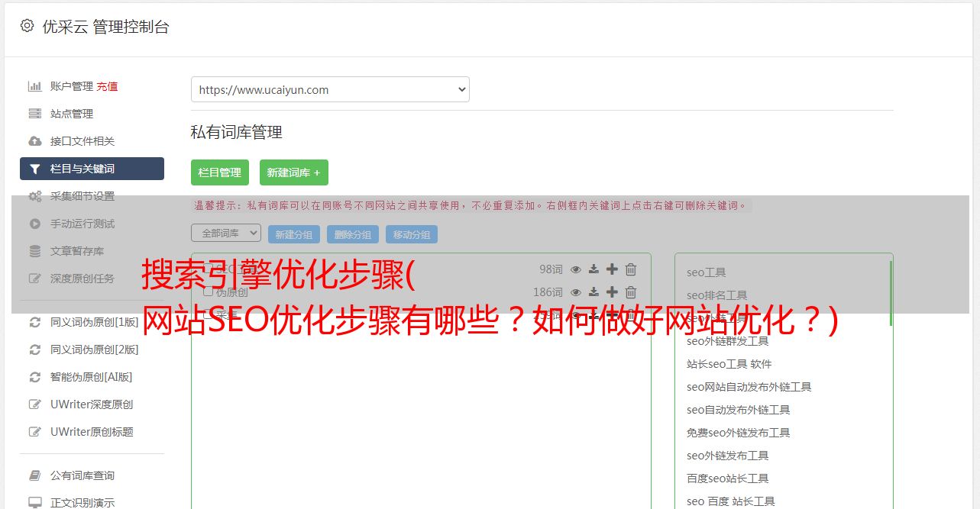
Task: Open the site URL dropdown https://www.ucaiyun.com
Action: tap(330, 89)
